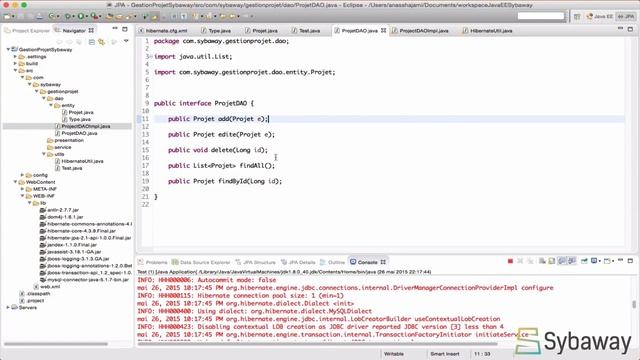
Task: Expand the .settings folder
Action: (x=15, y=56)
